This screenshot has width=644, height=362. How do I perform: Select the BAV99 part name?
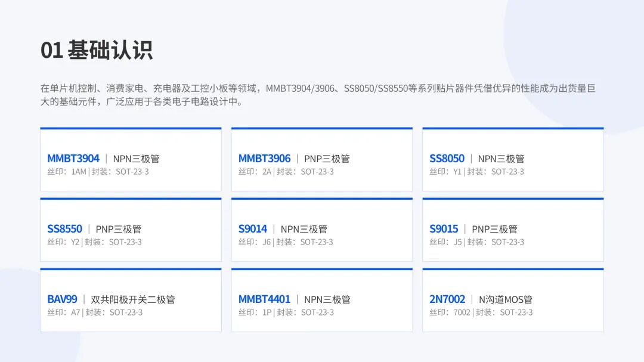(x=62, y=299)
